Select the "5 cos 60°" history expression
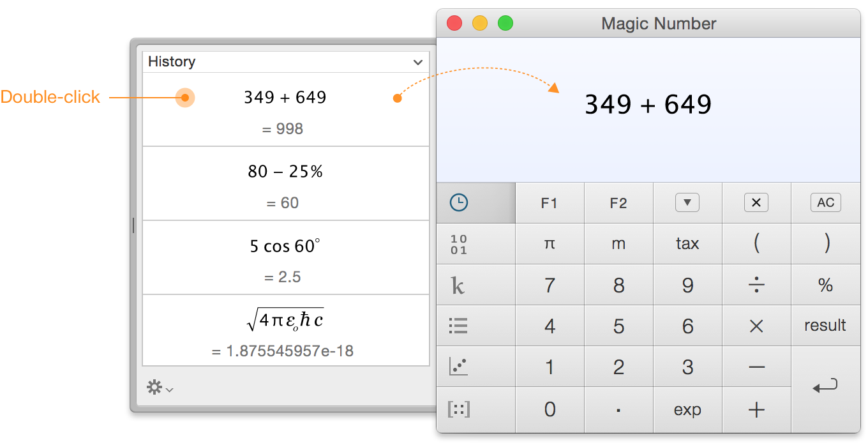 pos(285,246)
